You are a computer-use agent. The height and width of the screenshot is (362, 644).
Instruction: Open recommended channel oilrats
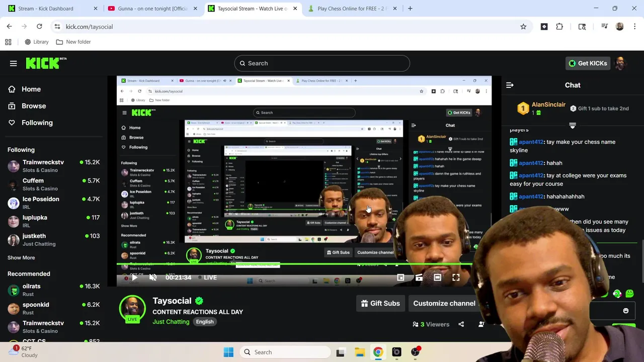[54, 290]
